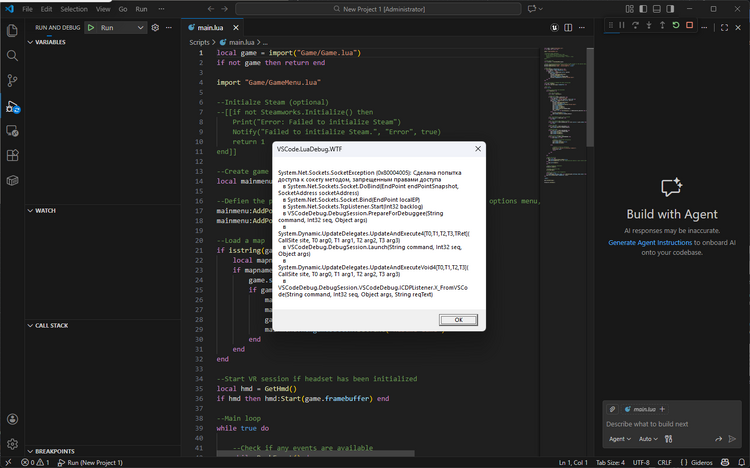Open Run and Debug panel more actions

coord(169,28)
